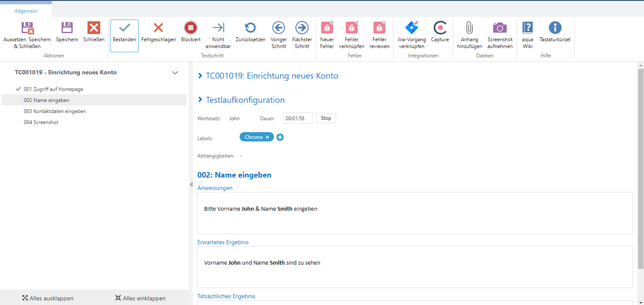Click the Dauer time input field

click(x=297, y=118)
